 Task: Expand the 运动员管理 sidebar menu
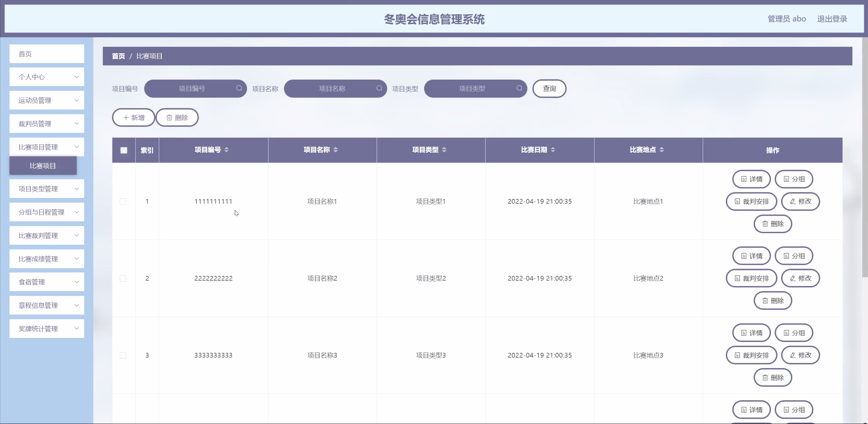47,100
